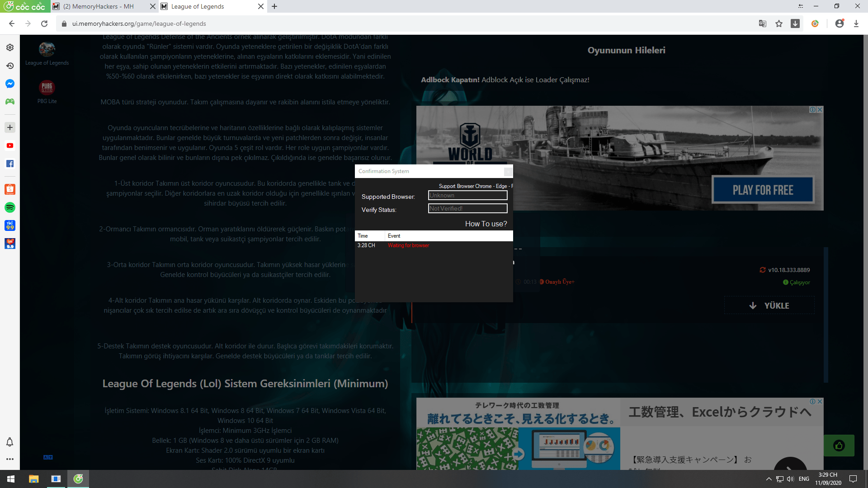Open the user profile icon
868x488 pixels.
840,23
